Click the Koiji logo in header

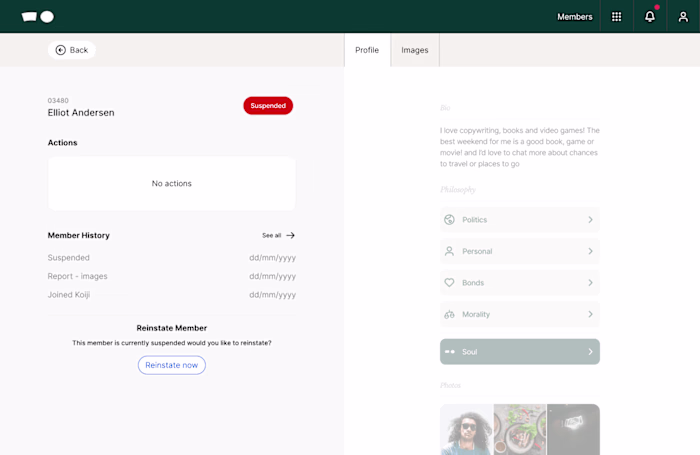[38, 17]
